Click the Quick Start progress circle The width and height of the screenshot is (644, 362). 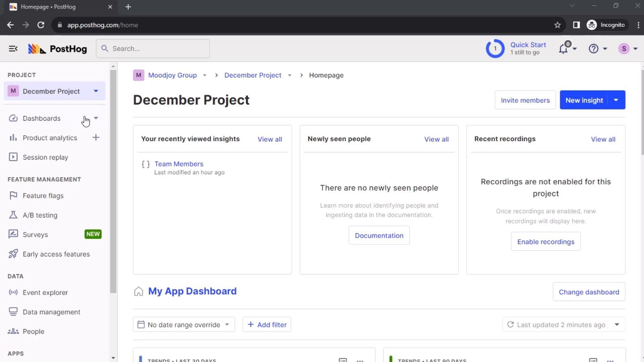(495, 49)
